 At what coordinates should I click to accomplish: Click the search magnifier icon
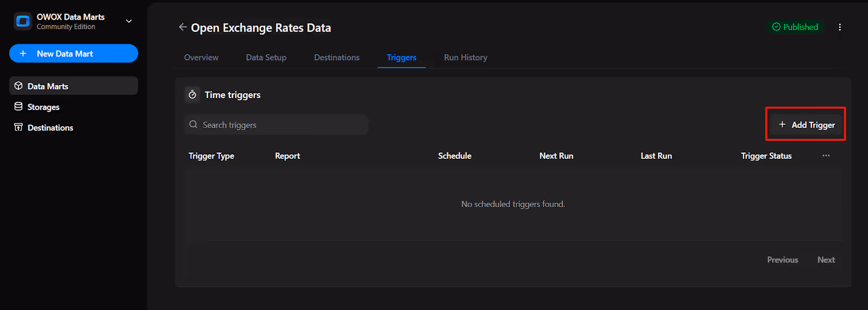193,125
